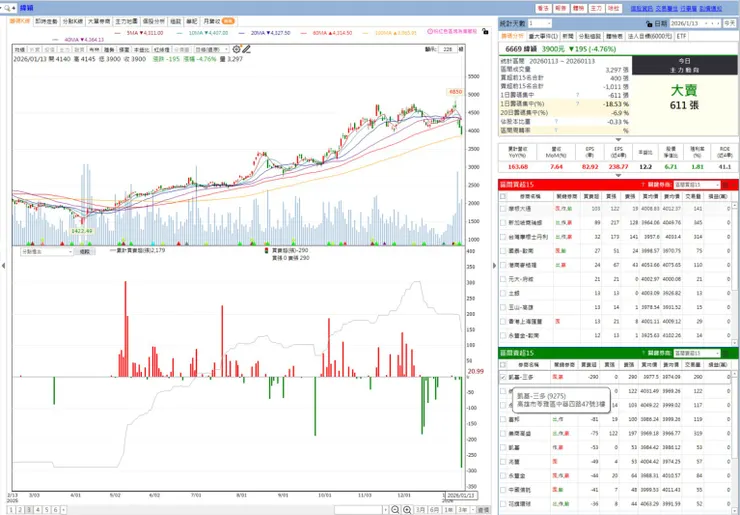Switch to chart layout page 4
This screenshot has width=740, height=515.
point(38,510)
